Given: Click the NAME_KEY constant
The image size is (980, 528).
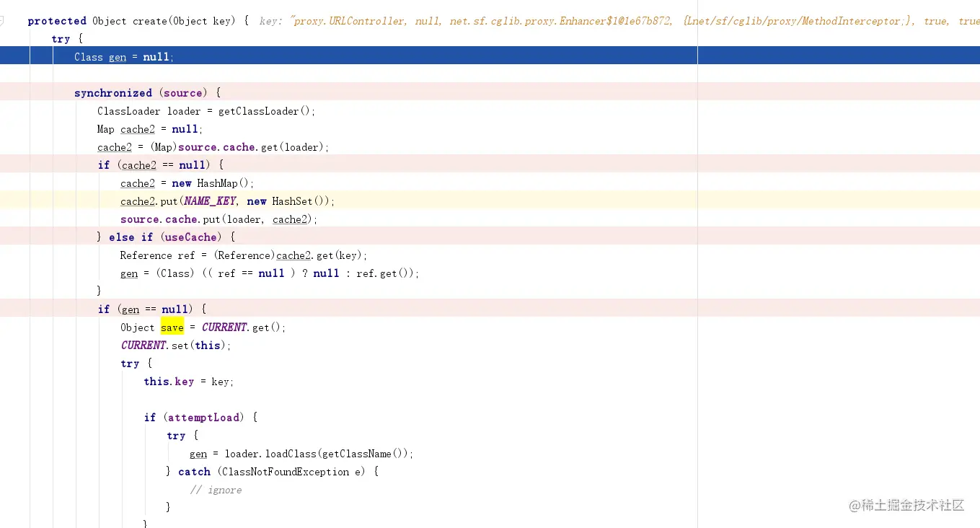Looking at the screenshot, I should pos(210,201).
